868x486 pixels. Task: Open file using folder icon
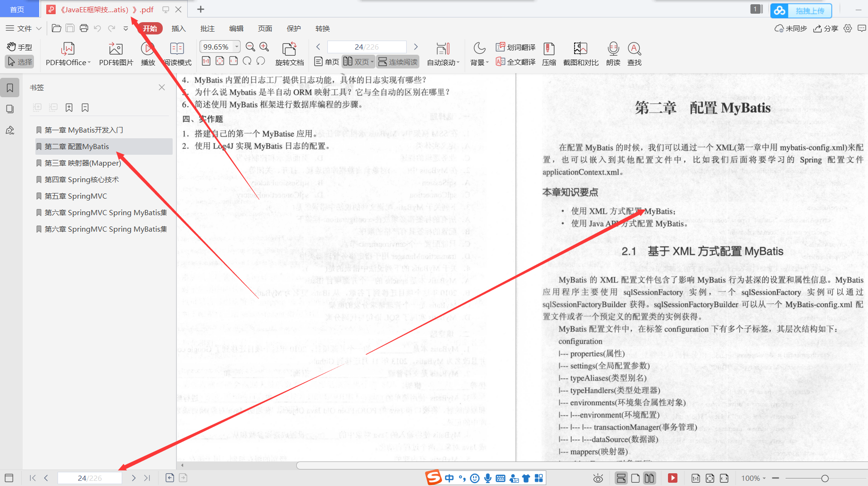pyautogui.click(x=56, y=28)
